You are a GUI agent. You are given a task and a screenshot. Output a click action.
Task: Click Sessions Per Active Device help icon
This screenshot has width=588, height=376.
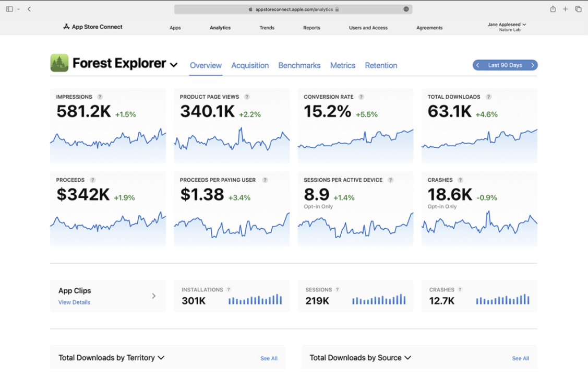tap(390, 180)
